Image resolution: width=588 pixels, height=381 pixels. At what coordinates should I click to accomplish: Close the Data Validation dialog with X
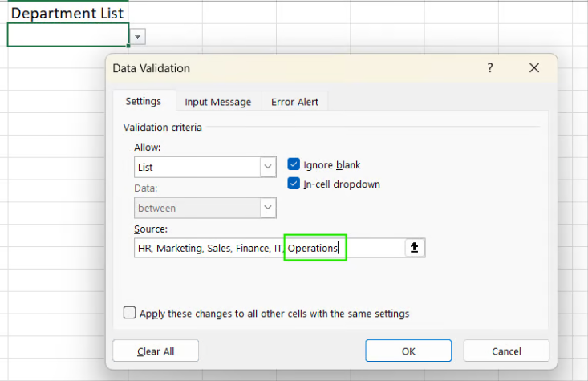(x=534, y=69)
